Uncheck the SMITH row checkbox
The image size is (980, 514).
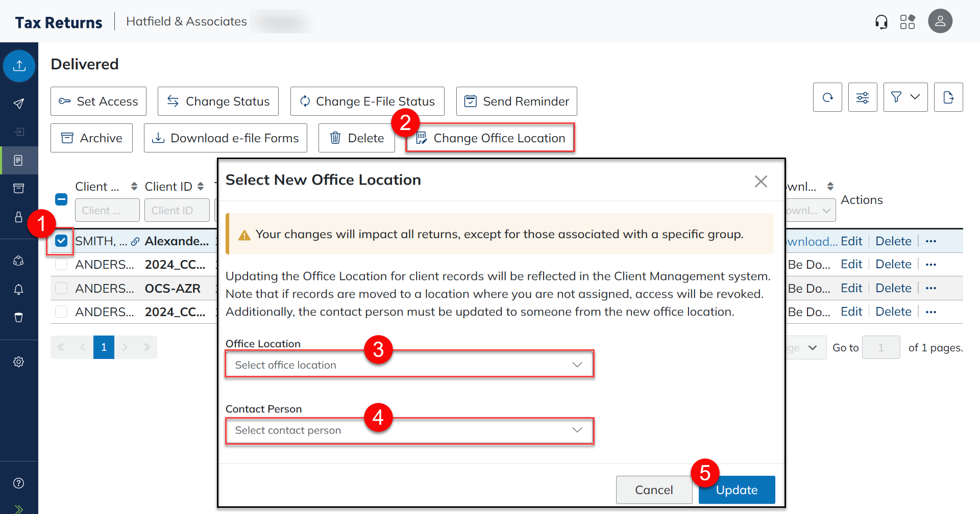pos(61,241)
